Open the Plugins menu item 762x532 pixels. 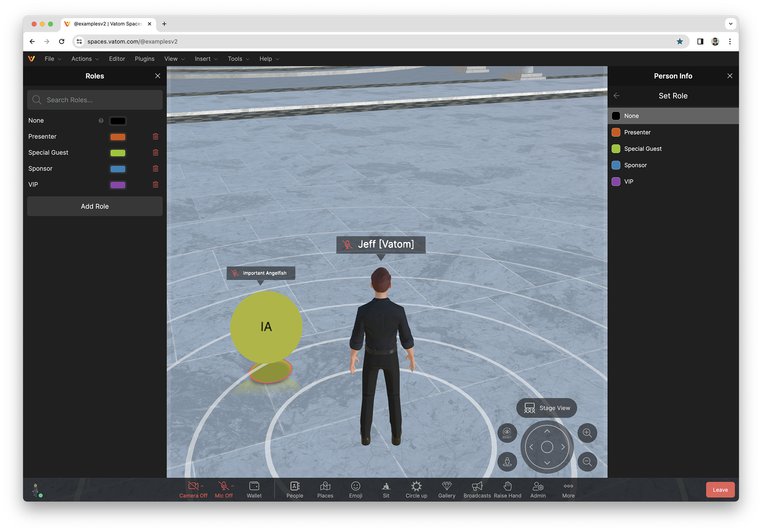pos(144,59)
